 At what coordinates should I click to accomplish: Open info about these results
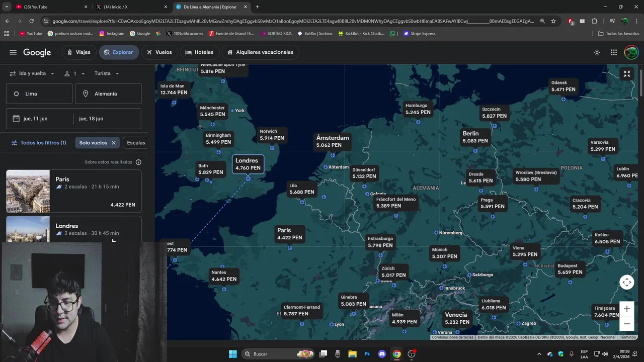[x=138, y=162]
